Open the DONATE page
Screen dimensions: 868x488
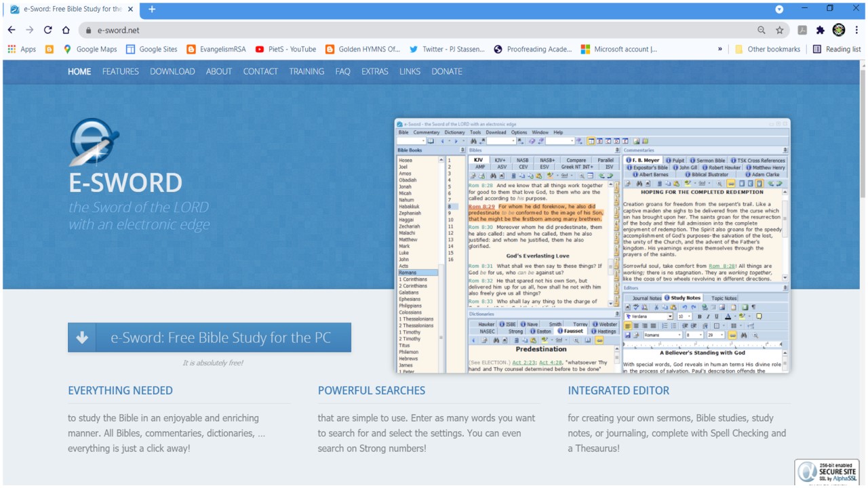tap(447, 71)
